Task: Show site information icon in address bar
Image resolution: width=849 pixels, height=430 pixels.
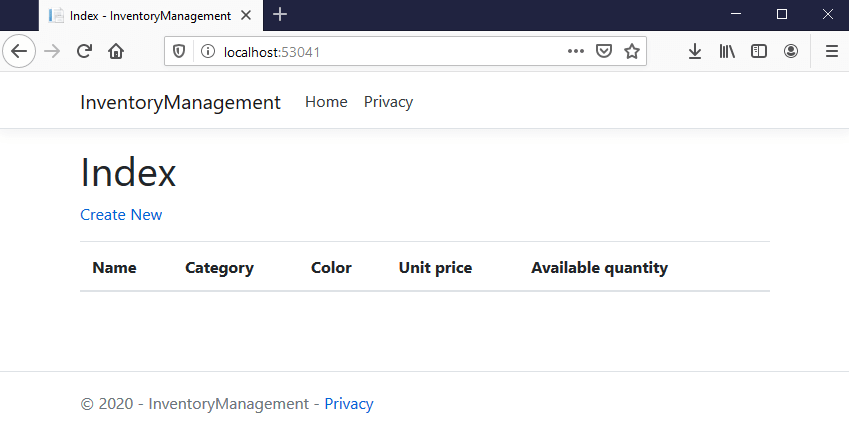Action: 207,51
